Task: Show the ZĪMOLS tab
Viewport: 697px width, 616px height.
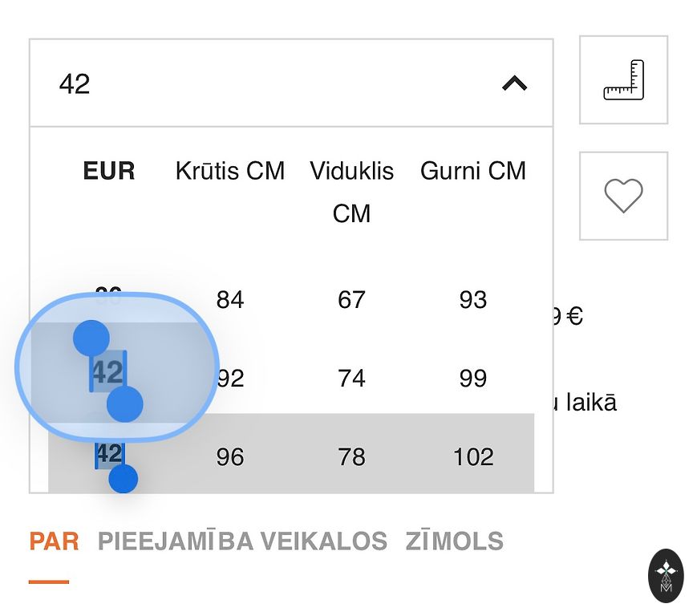Action: (454, 541)
